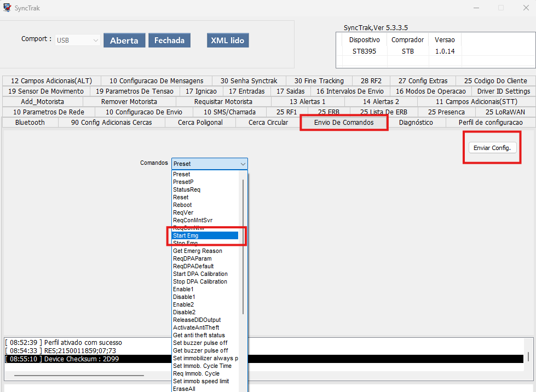This screenshot has height=392, width=536.
Task: Switch to Driver ID Settings tab
Action: click(x=504, y=91)
